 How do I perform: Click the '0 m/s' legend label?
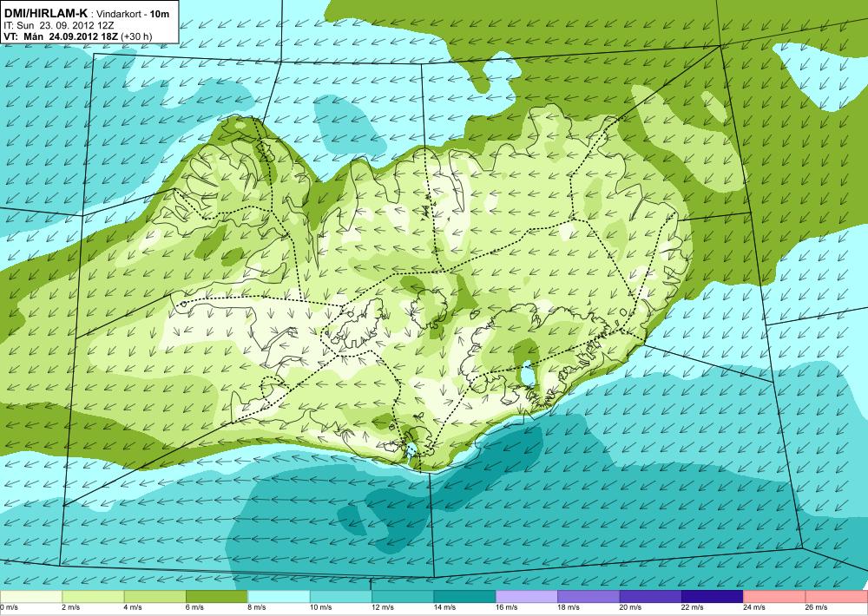[10, 607]
